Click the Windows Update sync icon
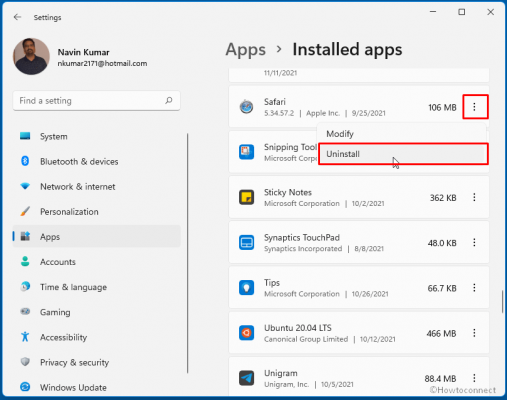Image resolution: width=507 pixels, height=400 pixels. tap(25, 387)
